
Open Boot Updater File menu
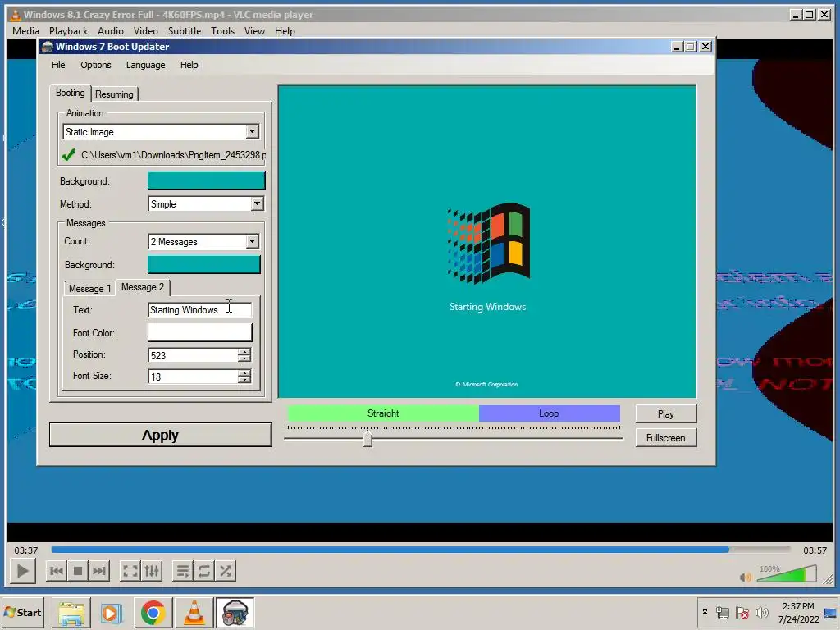click(x=58, y=65)
